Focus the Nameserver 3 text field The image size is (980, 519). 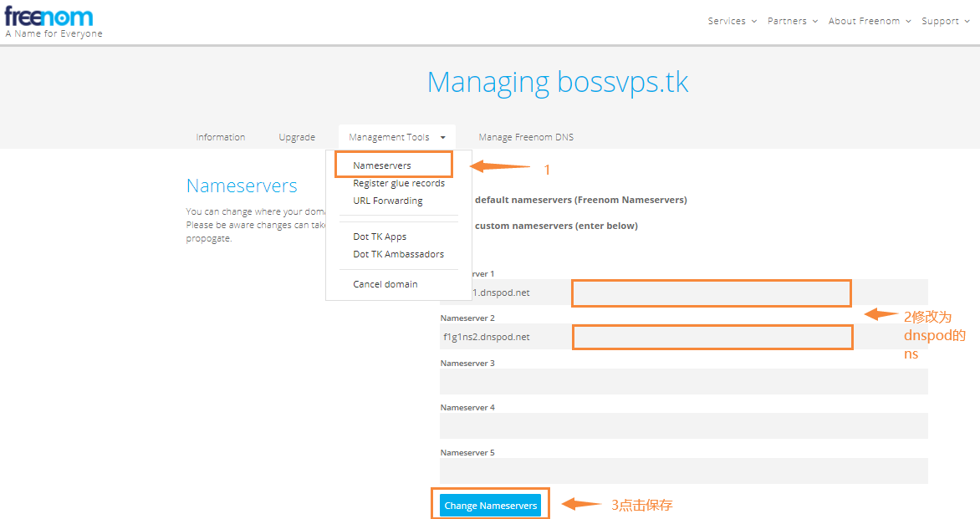(683, 381)
